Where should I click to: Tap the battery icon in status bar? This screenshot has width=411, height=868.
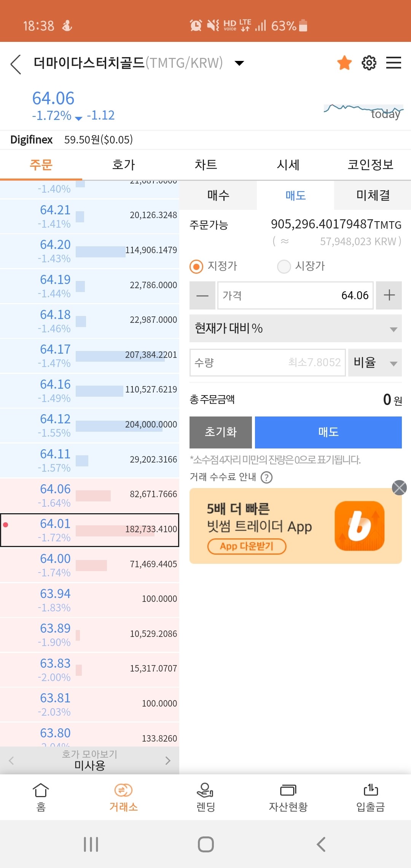(303, 26)
